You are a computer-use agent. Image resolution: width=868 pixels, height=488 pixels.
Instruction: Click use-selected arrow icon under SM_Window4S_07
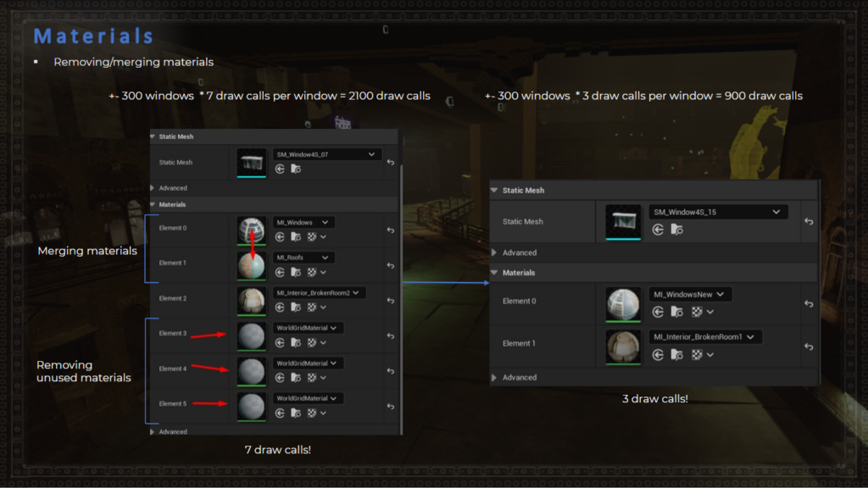pos(280,169)
